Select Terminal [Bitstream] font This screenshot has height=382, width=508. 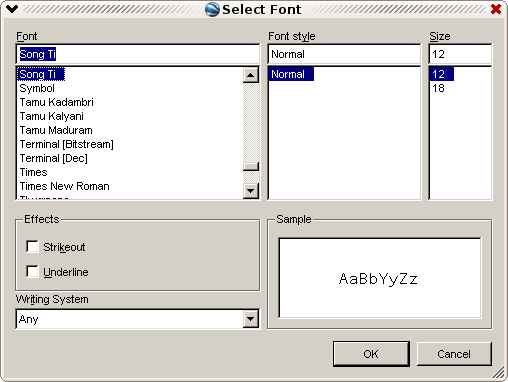pos(66,144)
